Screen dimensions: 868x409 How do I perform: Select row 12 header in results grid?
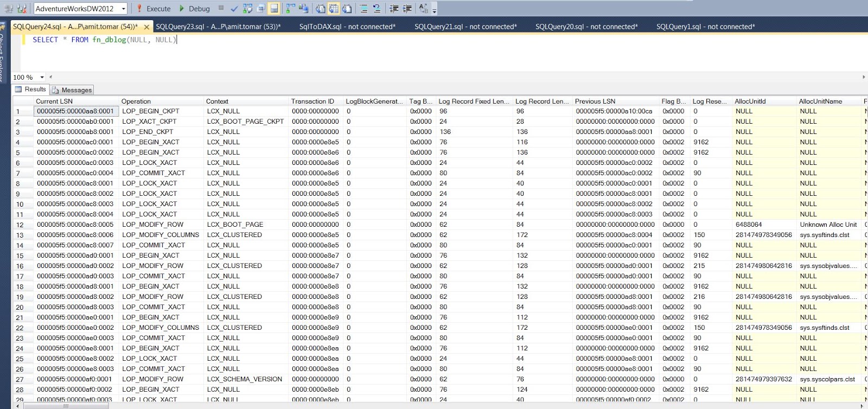23,225
